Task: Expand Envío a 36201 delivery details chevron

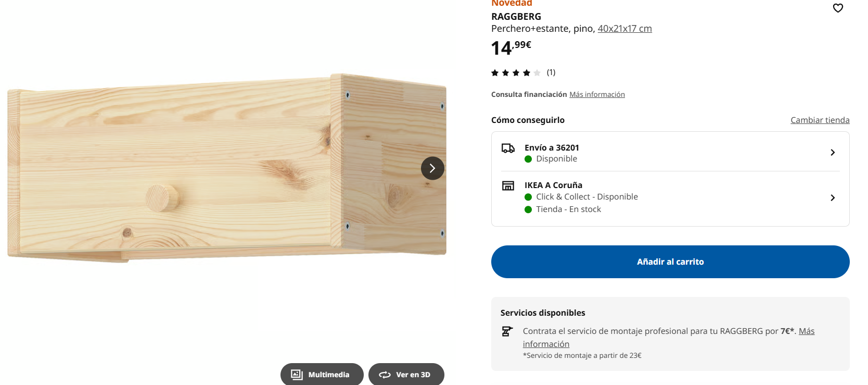Action: tap(833, 152)
